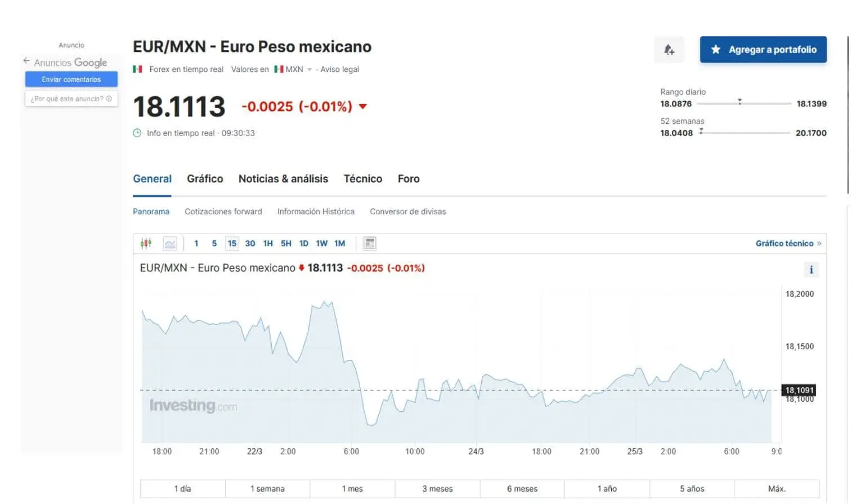This screenshot has height=504, width=865.
Task: Click the page vertical scrollbar
Action: (x=848, y=115)
